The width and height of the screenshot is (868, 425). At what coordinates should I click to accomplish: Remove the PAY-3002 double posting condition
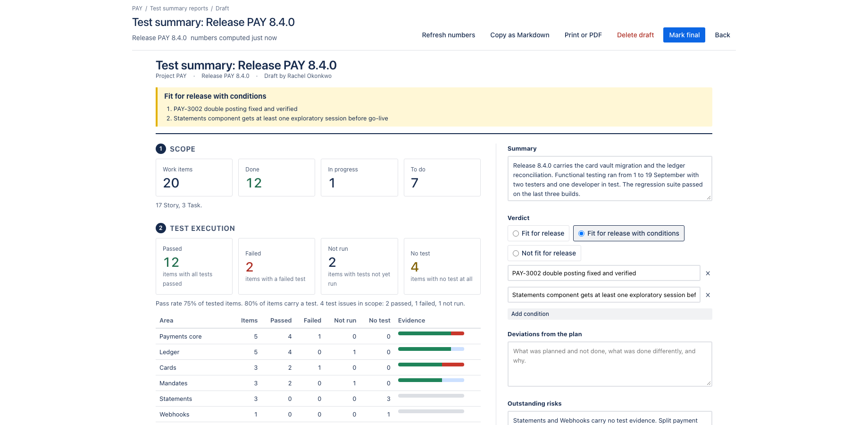[x=708, y=273]
